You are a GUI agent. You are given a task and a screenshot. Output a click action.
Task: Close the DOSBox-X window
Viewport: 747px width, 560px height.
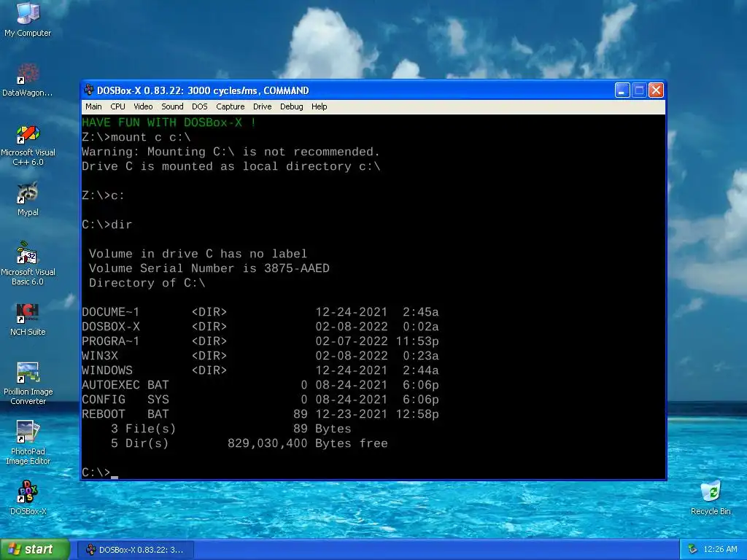click(x=656, y=90)
